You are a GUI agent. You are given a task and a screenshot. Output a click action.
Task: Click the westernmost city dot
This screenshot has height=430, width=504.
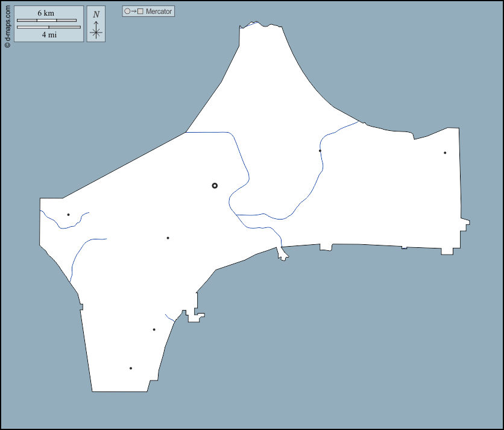68,215
